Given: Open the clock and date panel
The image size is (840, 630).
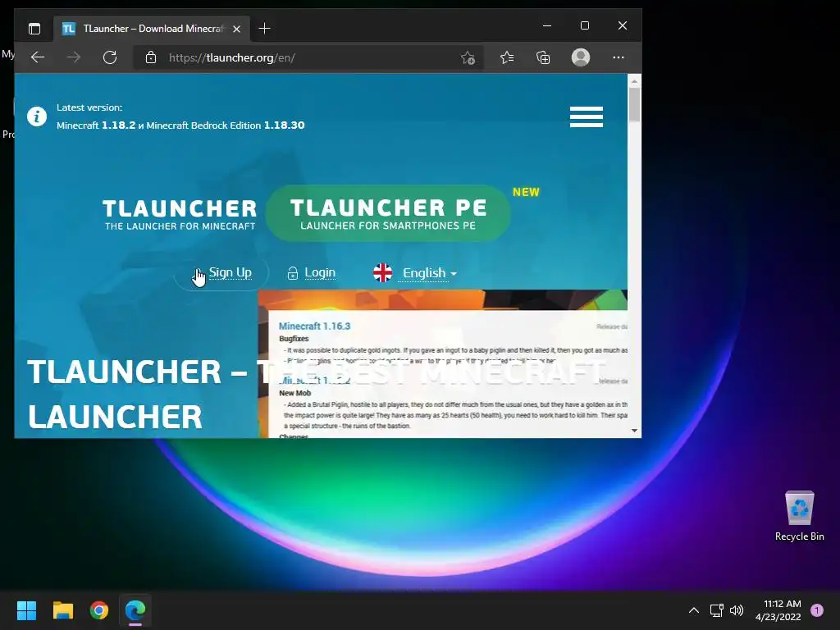Looking at the screenshot, I should pos(778,610).
